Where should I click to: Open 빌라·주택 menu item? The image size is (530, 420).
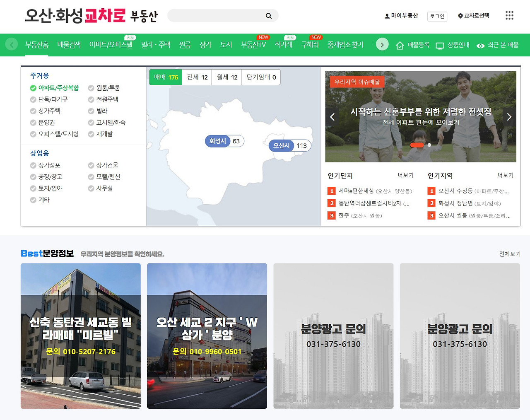156,45
